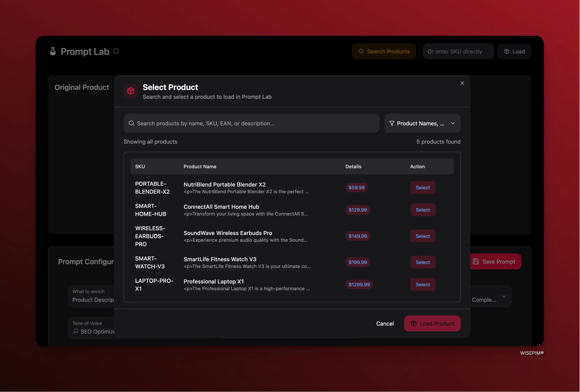
Task: Click the magnifier icon on Search Products
Action: (x=361, y=51)
